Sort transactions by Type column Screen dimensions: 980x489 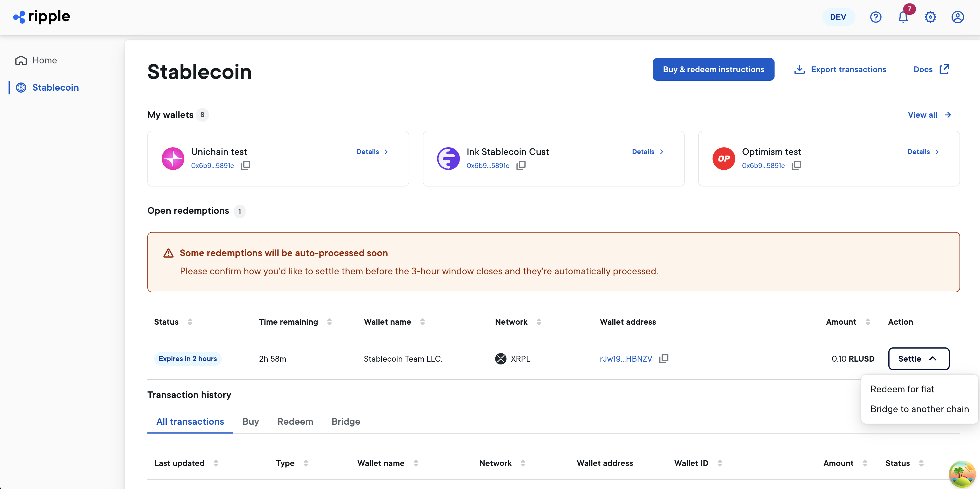306,463
